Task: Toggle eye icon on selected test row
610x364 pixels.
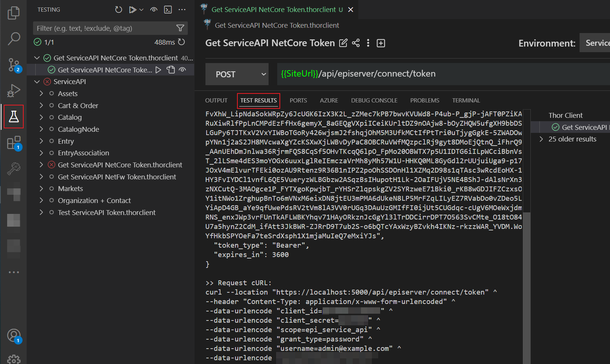Action: 183,70
